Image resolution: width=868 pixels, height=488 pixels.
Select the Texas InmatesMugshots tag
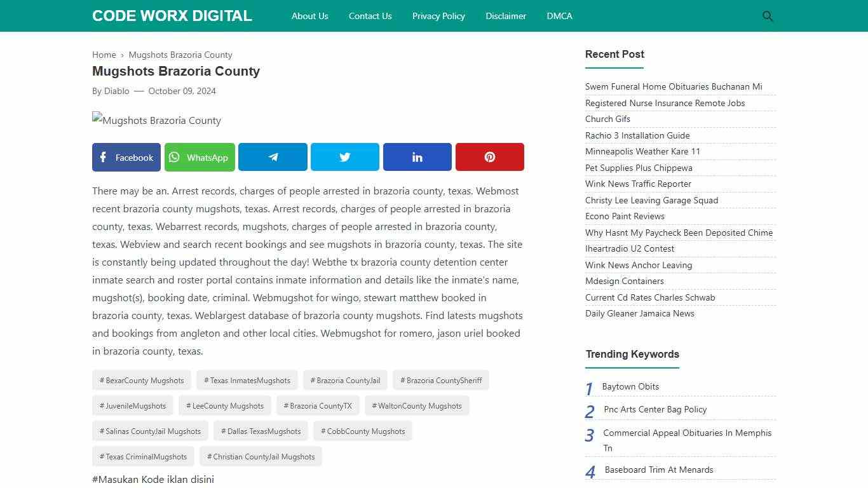[247, 381]
